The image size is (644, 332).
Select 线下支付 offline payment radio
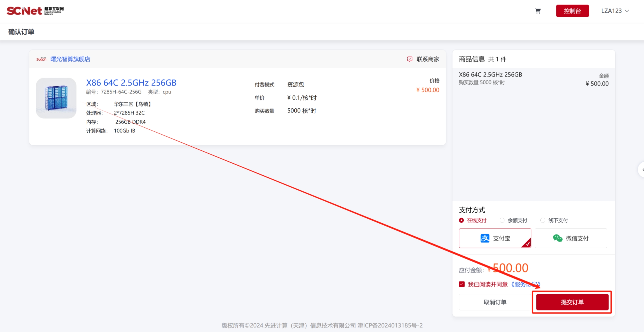click(x=543, y=220)
